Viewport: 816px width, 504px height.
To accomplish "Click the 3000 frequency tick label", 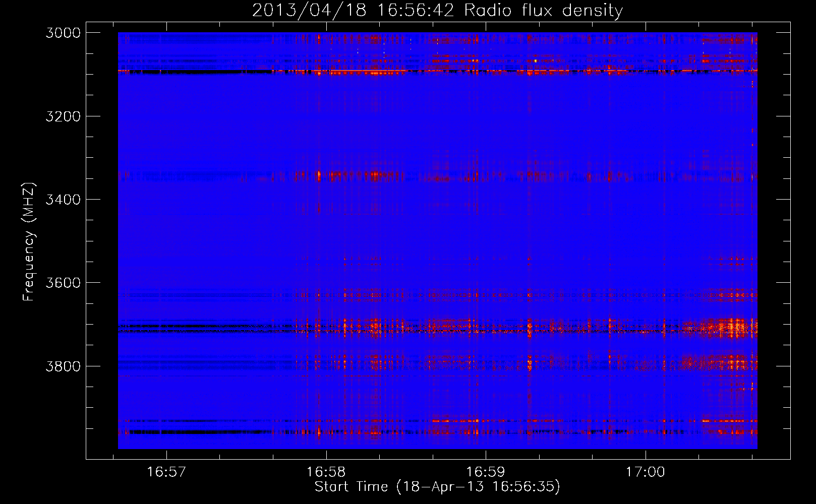I will click(x=63, y=33).
